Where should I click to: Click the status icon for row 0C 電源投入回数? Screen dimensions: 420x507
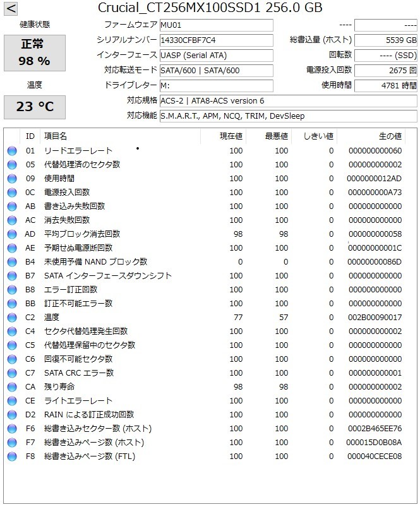(x=12, y=193)
